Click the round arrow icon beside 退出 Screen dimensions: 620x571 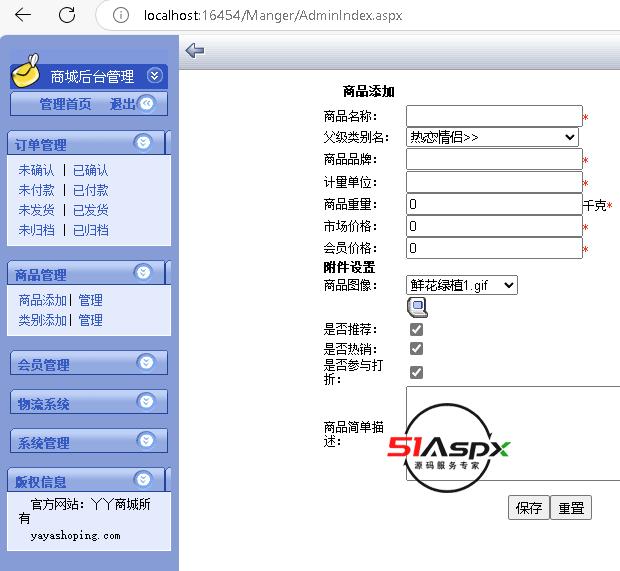[x=146, y=104]
